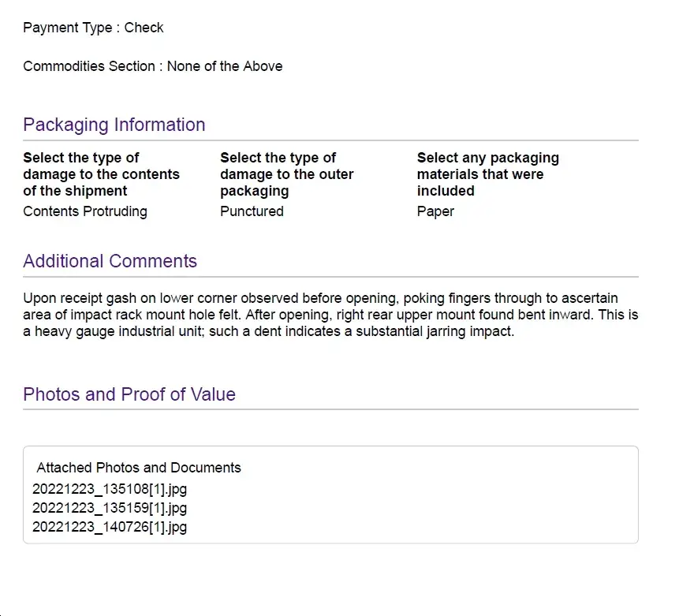Click the Packaging Information heading
Image resolution: width=679 pixels, height=616 pixels.
click(x=114, y=125)
